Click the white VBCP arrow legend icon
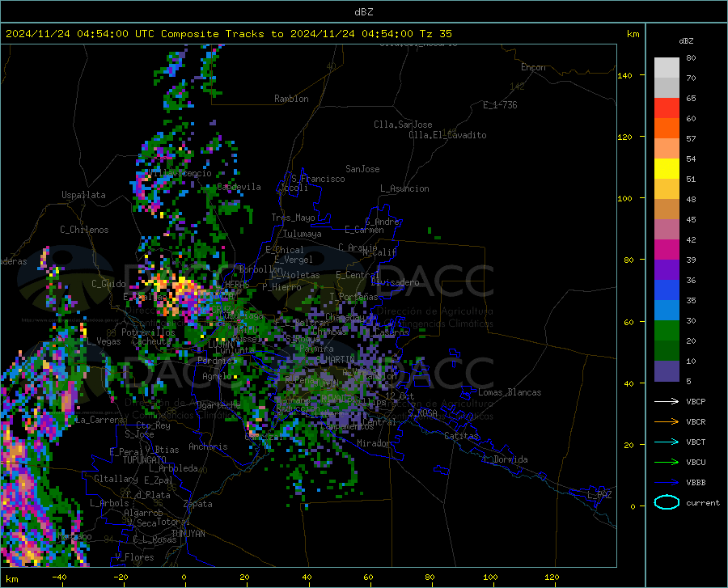The height and width of the screenshot is (588, 728). tap(667, 401)
